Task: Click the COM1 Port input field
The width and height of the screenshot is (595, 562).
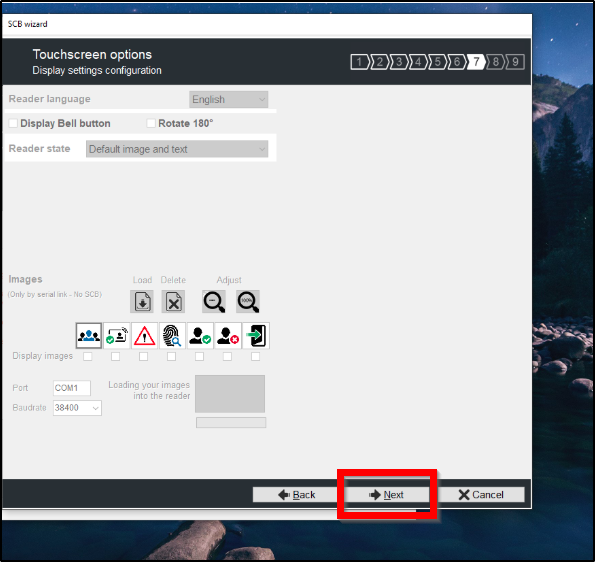Action: click(x=72, y=388)
